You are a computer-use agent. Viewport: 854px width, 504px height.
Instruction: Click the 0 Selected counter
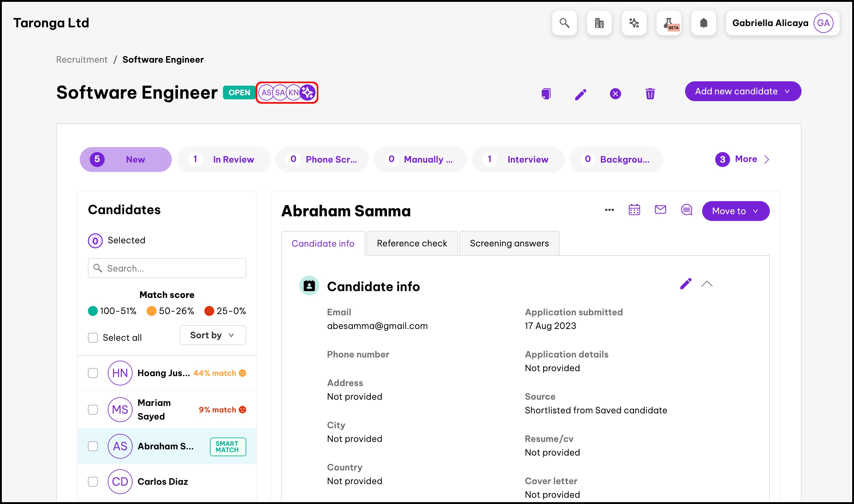[x=95, y=241]
